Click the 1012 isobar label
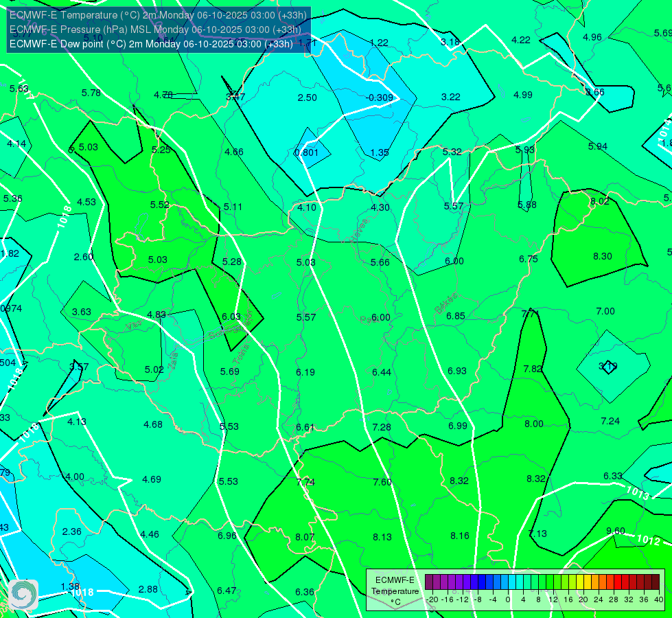This screenshot has height=618, width=672. coord(648,540)
